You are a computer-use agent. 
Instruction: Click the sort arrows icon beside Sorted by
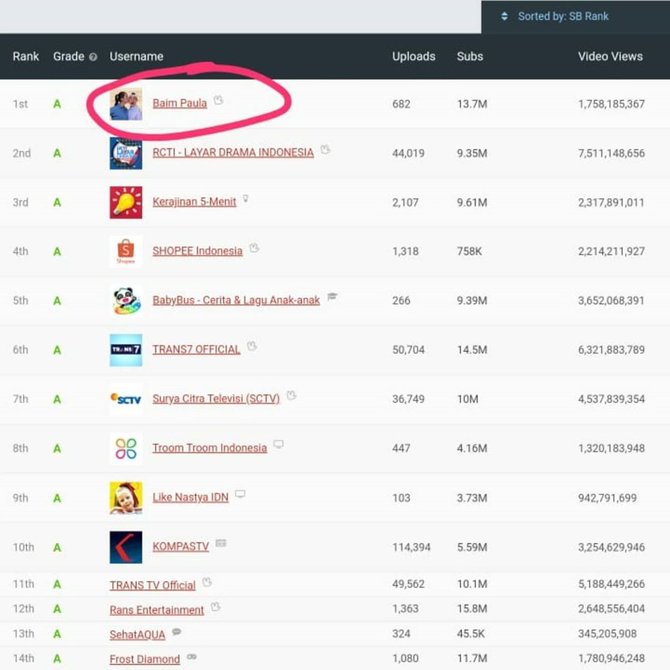[504, 16]
